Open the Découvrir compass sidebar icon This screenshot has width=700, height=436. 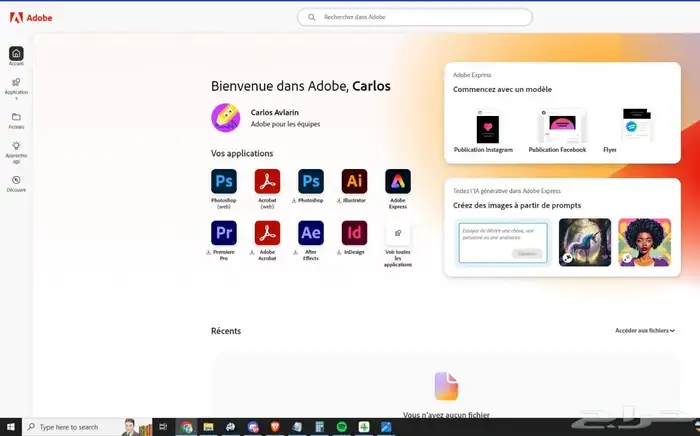click(16, 180)
